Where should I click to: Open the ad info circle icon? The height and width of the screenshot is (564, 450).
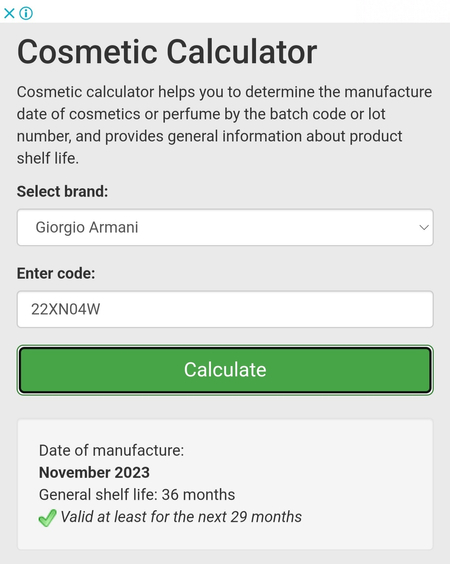26,14
